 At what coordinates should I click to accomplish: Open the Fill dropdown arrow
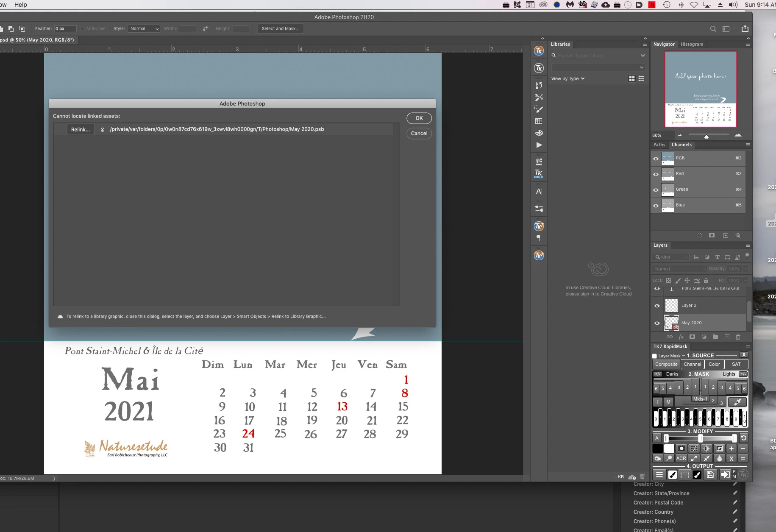[x=745, y=281]
